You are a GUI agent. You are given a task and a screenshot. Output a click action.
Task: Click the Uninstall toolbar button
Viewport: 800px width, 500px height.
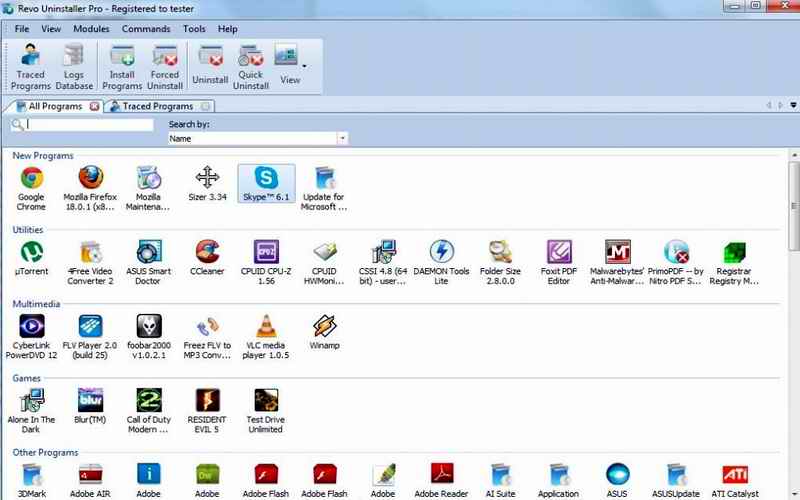210,66
